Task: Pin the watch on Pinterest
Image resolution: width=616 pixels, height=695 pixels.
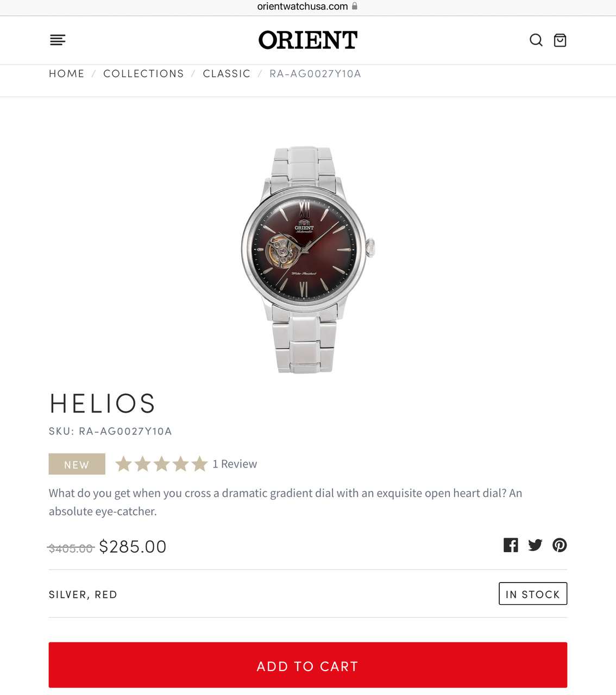Action: [560, 545]
